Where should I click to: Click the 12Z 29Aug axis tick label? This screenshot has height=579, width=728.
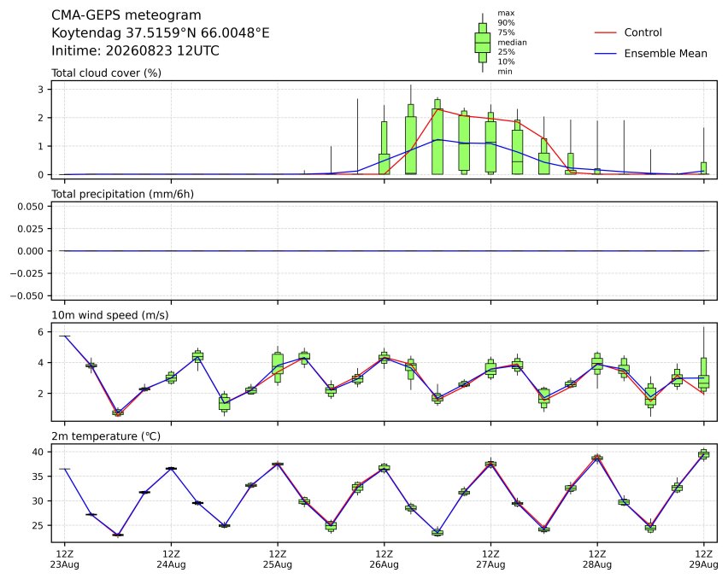tap(703, 559)
